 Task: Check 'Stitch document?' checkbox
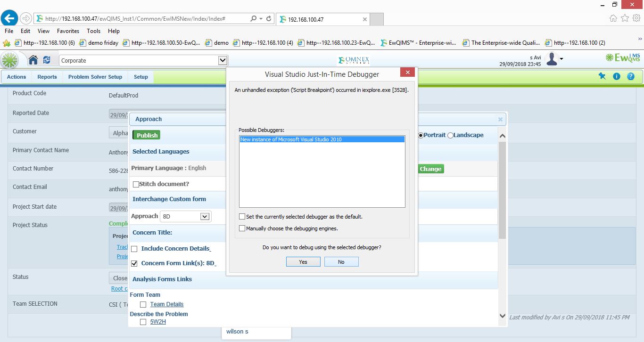click(136, 184)
